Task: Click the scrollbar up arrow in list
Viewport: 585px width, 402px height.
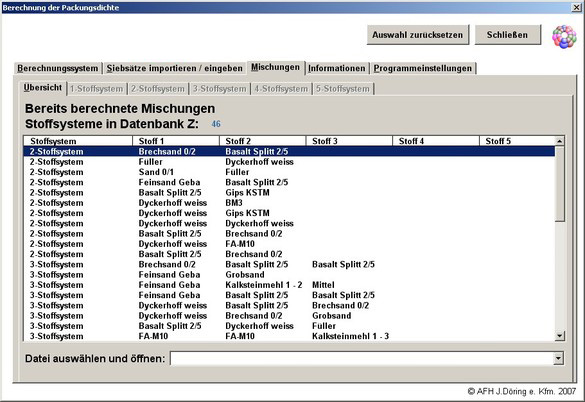Action: pyautogui.click(x=559, y=141)
